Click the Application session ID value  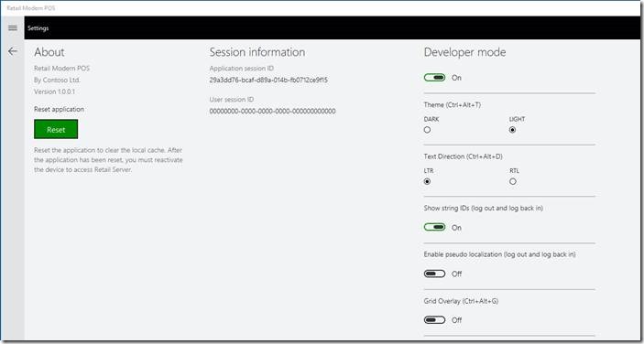(268, 80)
